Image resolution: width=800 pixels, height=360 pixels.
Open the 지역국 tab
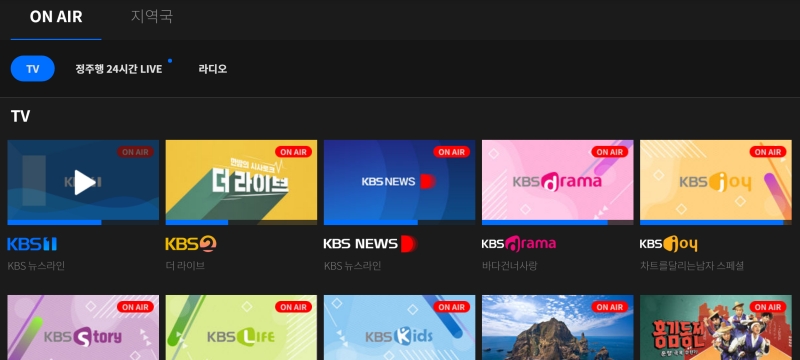point(152,16)
